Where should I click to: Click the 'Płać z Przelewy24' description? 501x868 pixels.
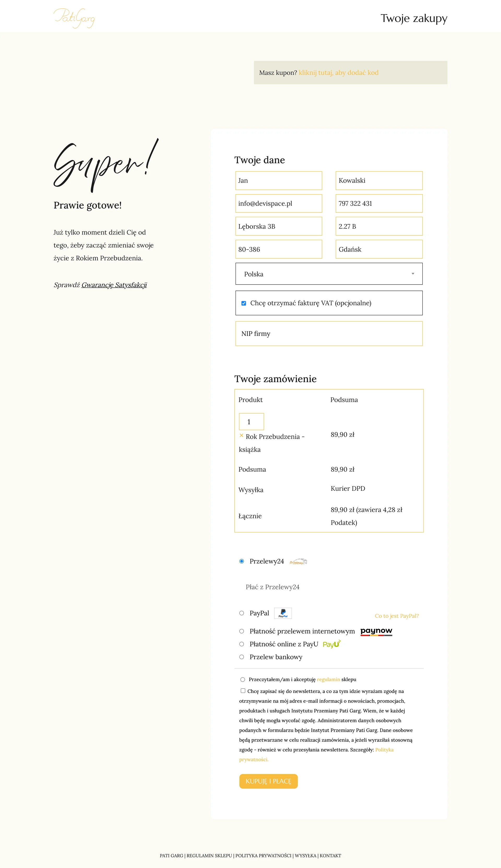coord(272,587)
